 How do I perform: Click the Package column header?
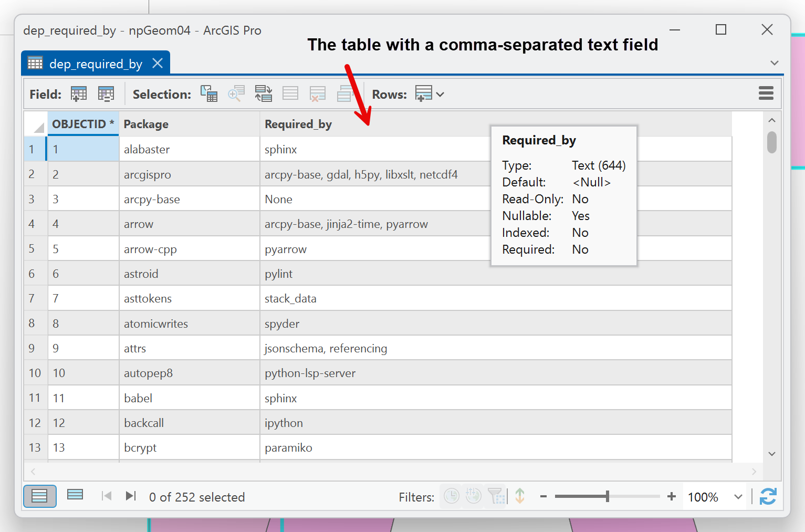[x=146, y=124]
